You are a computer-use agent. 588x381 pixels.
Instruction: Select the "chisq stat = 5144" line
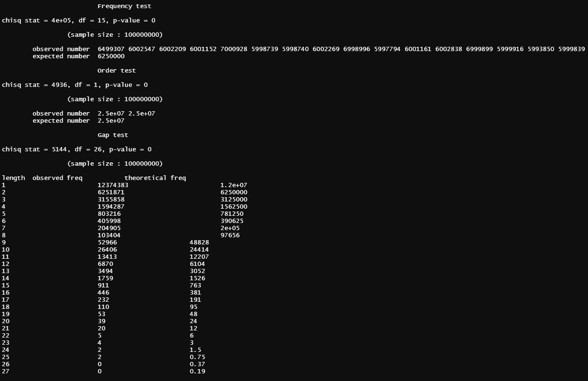click(x=76, y=149)
